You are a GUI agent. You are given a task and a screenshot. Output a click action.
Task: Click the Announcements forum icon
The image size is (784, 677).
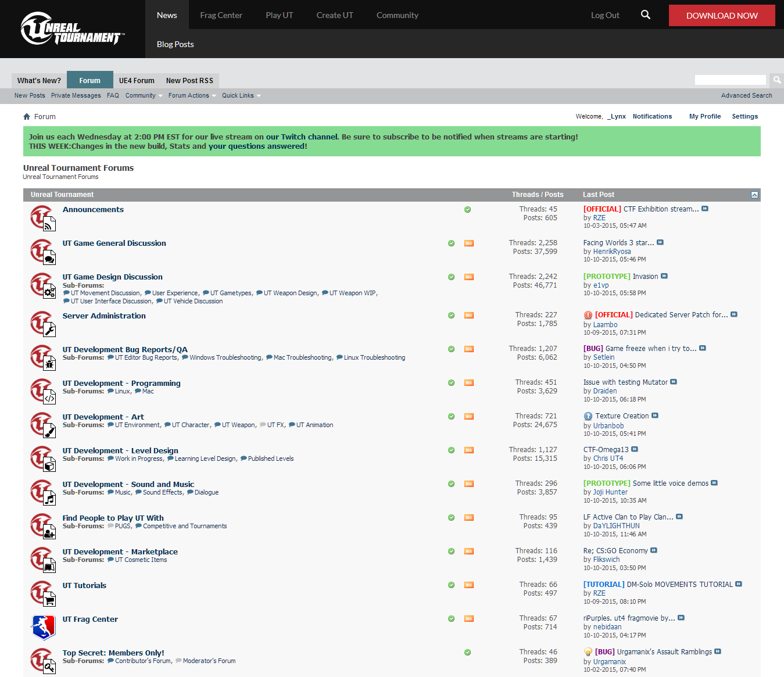point(43,218)
